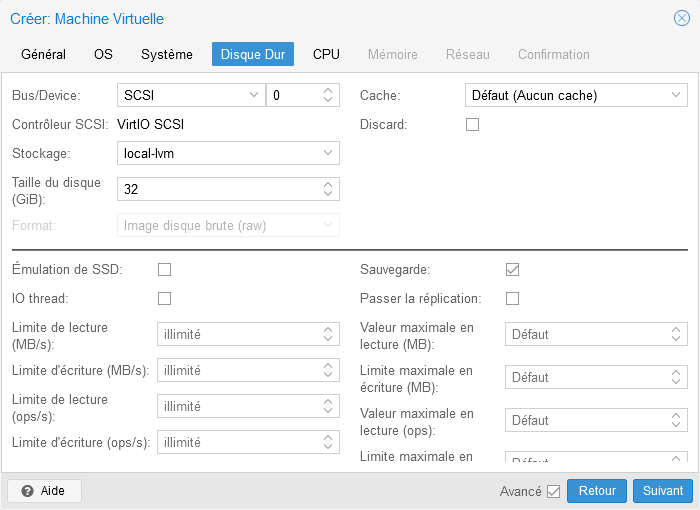Click the Taille du disque input field
The width and height of the screenshot is (700, 510).
[218, 189]
